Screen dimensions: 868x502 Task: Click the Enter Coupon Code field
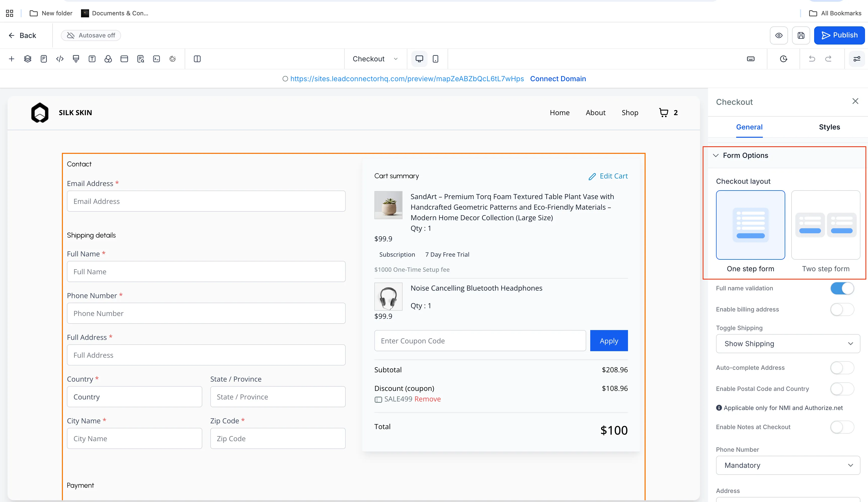(480, 341)
